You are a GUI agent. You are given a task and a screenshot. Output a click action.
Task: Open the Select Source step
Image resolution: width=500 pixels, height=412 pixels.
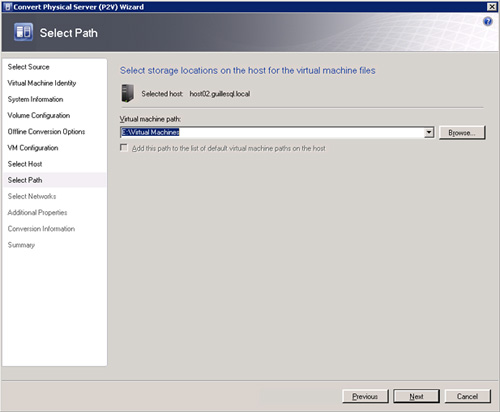tap(29, 67)
